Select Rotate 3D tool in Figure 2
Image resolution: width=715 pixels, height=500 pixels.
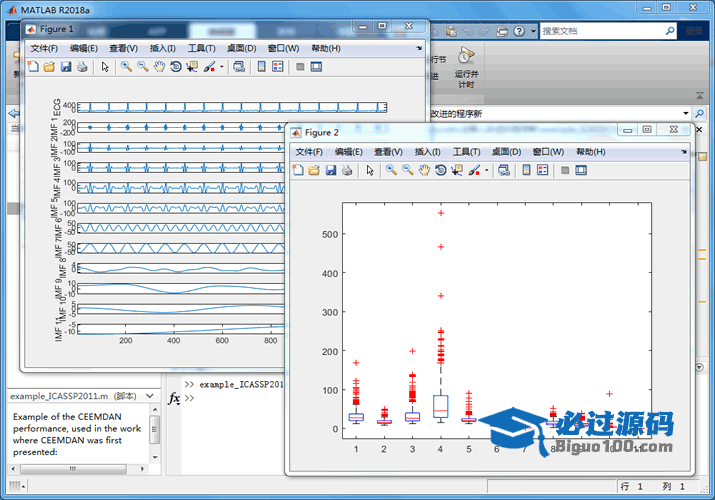(440, 170)
